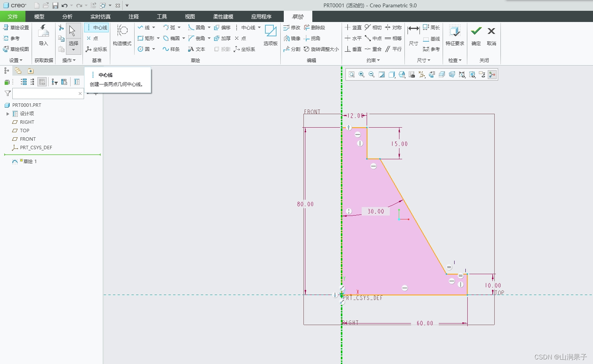
Task: Click the 60.00 width dimension value
Action: tap(425, 323)
